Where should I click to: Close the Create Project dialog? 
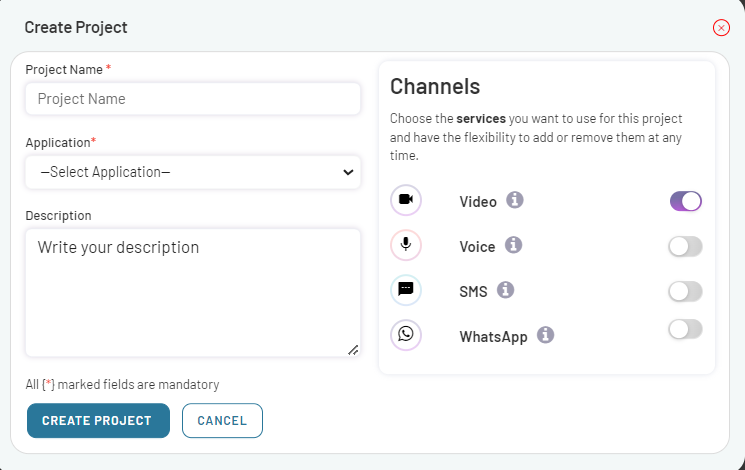(721, 28)
